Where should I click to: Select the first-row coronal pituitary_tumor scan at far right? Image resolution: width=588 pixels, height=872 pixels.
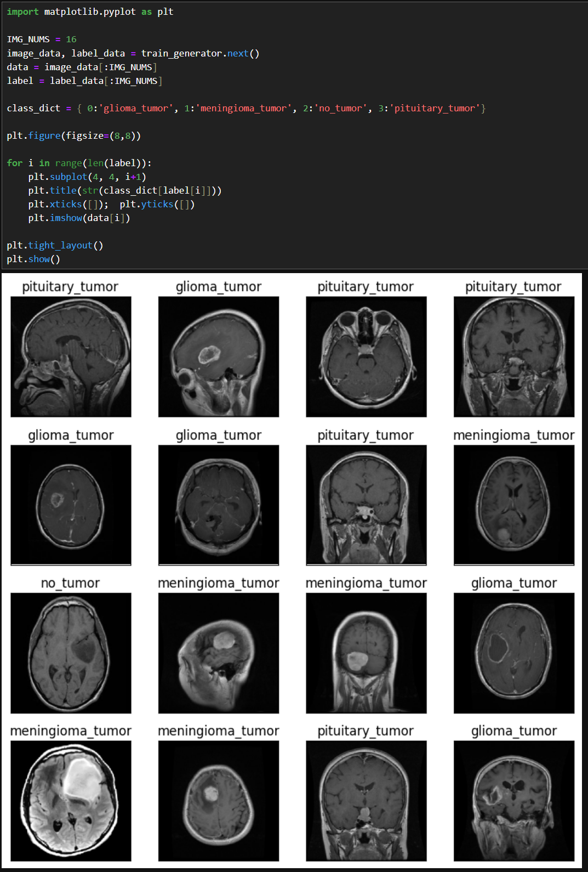click(x=514, y=357)
